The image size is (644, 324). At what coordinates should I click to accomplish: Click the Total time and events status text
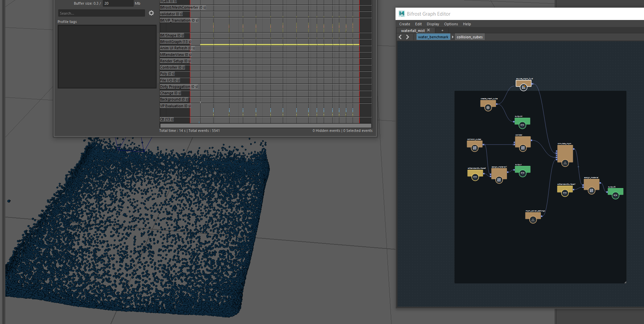click(x=189, y=131)
